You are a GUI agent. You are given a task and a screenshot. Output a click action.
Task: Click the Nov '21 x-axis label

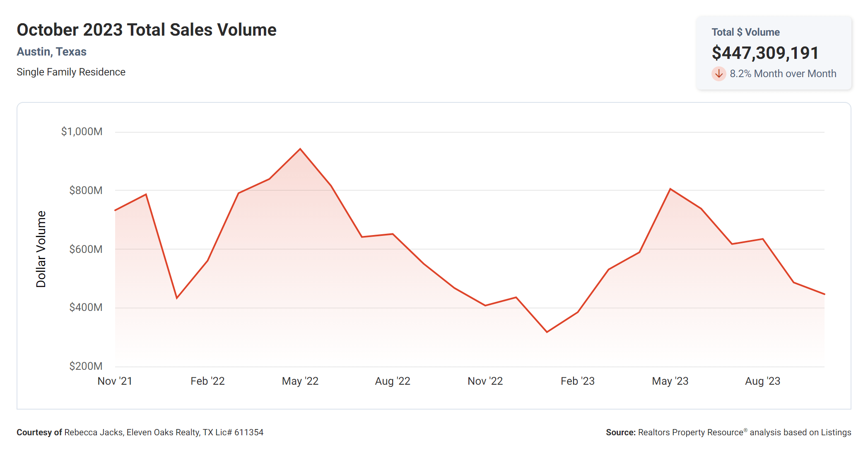(x=115, y=381)
